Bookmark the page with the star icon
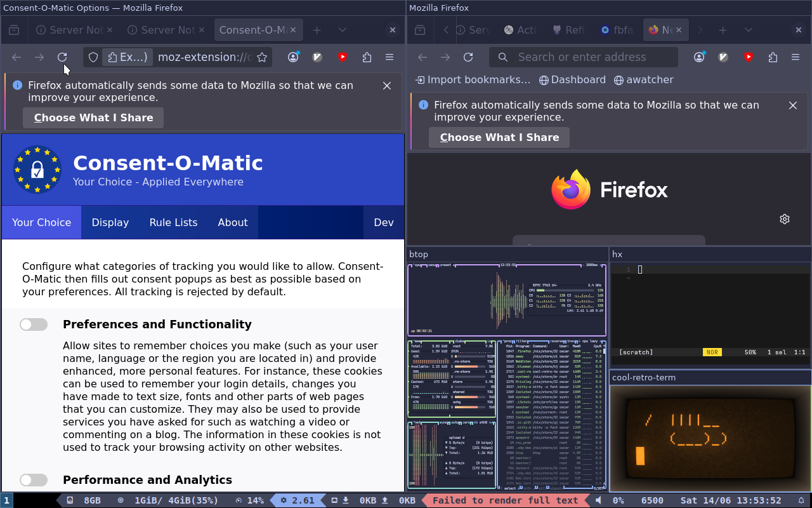The image size is (812, 508). tap(261, 57)
